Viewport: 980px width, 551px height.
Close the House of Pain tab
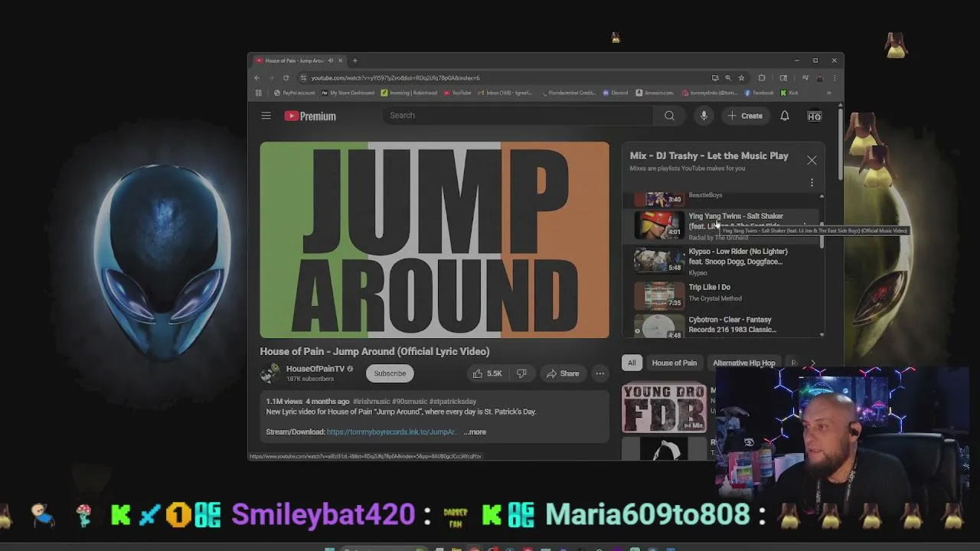(x=341, y=60)
